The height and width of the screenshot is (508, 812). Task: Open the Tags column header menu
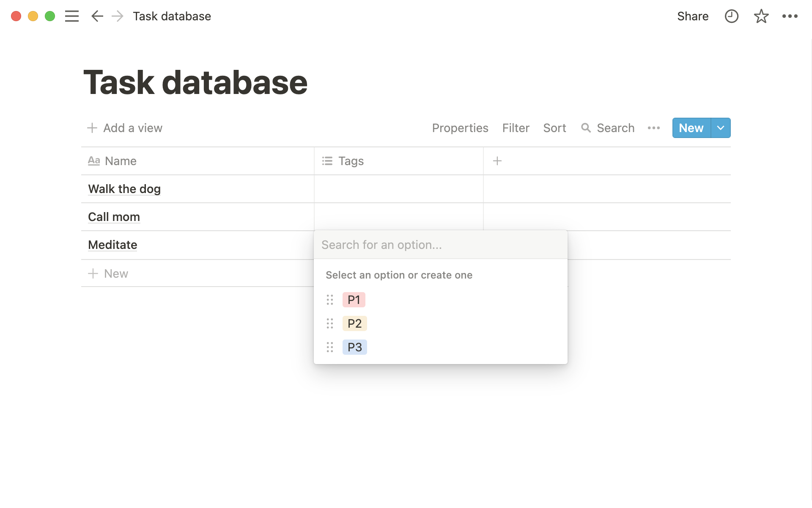click(351, 161)
